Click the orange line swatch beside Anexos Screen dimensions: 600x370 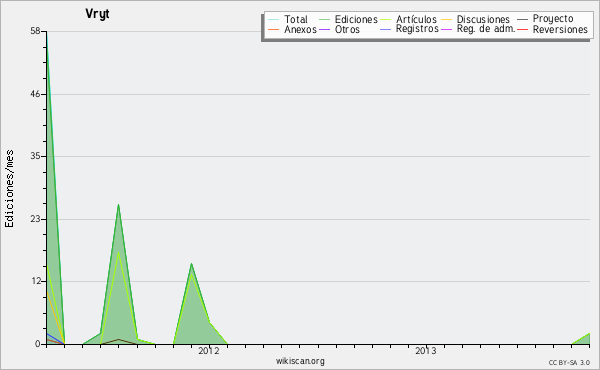click(x=274, y=29)
